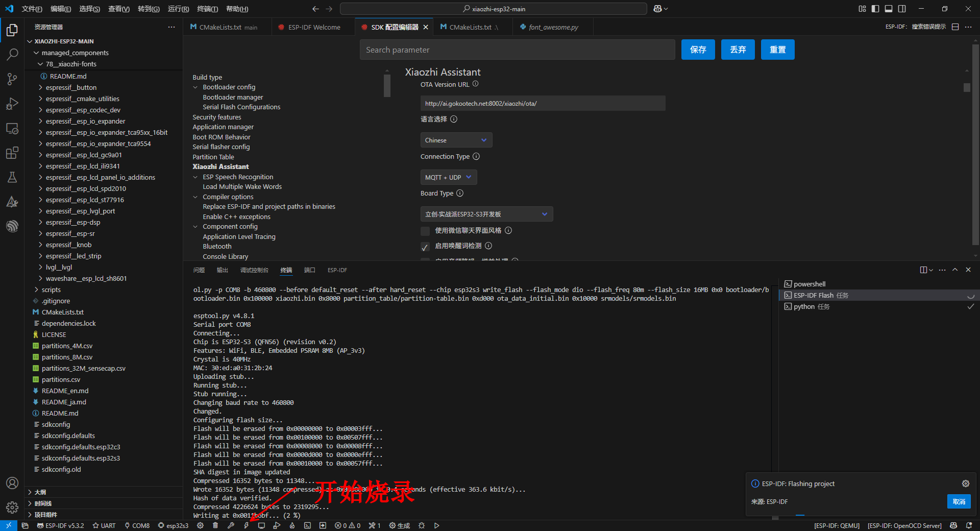The width and height of the screenshot is (980, 531).
Task: Click the 丢弃 discard button
Action: click(738, 50)
